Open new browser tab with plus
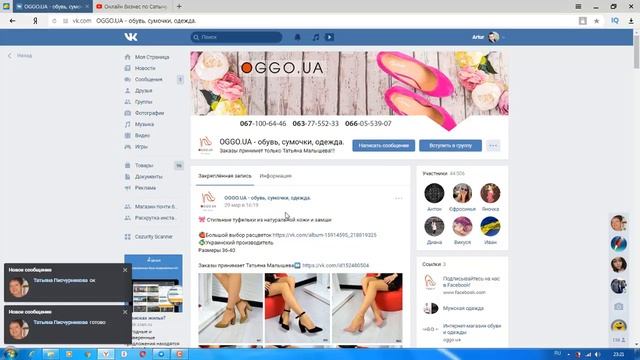Viewport: 640px width, 360px height. click(x=179, y=7)
